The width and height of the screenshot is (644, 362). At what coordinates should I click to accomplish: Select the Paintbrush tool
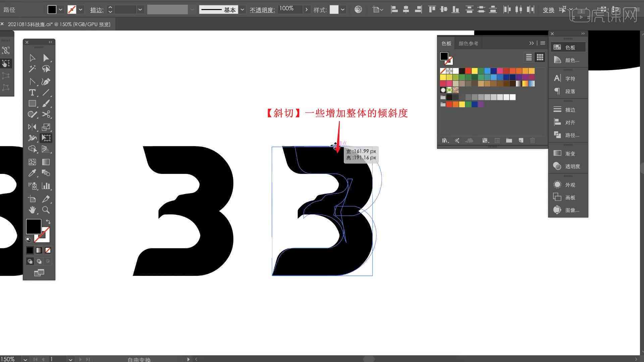coord(46,104)
